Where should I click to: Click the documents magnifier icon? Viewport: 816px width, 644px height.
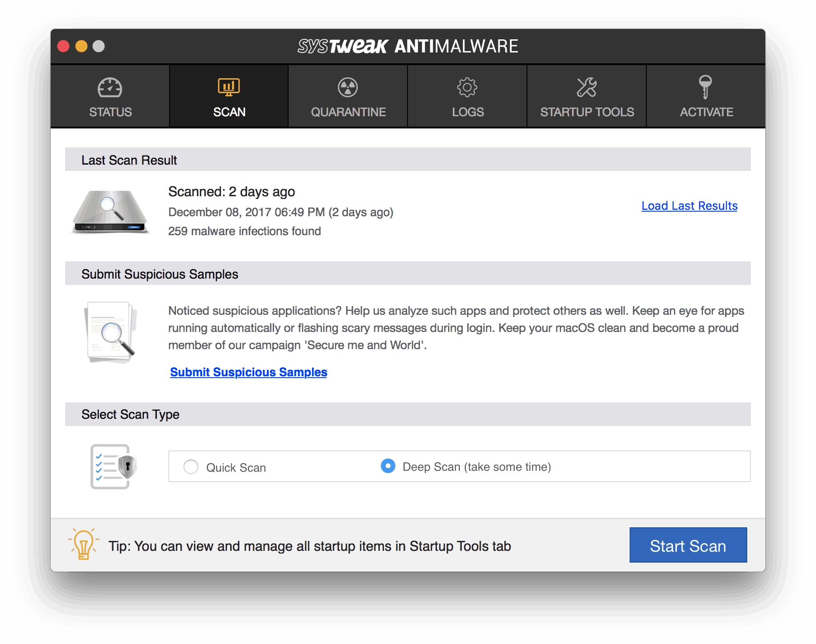[x=111, y=332]
